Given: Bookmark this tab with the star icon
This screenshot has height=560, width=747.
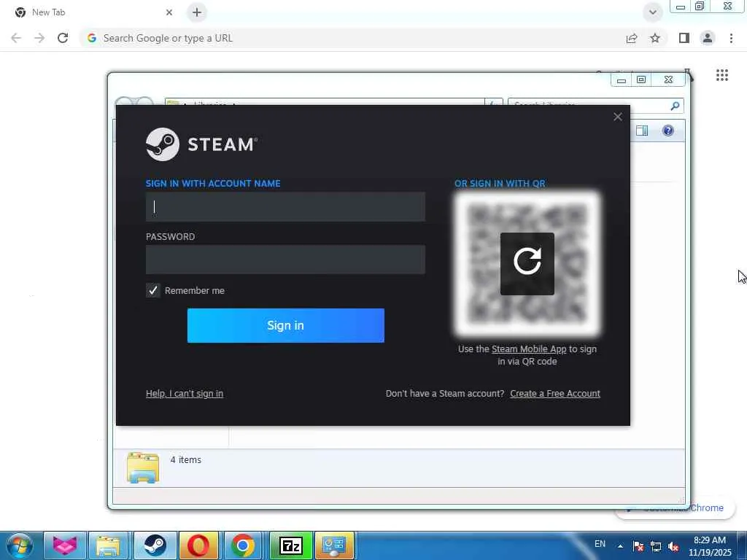Looking at the screenshot, I should (x=655, y=38).
